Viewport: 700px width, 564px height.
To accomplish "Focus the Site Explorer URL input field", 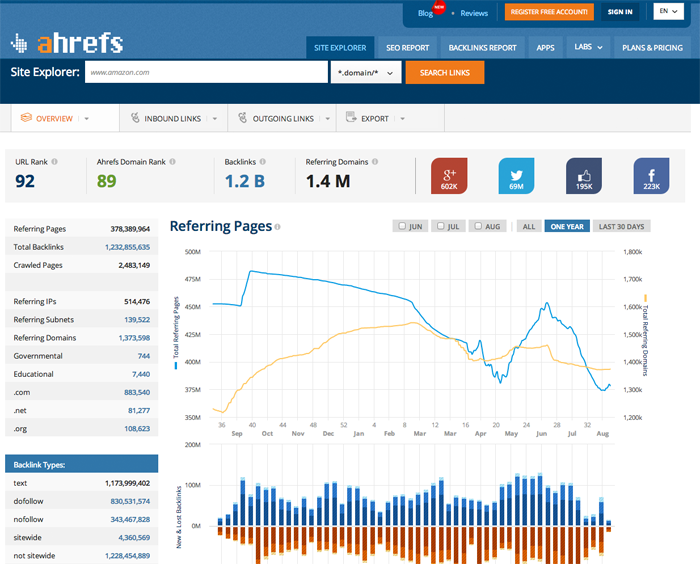I will [x=206, y=72].
